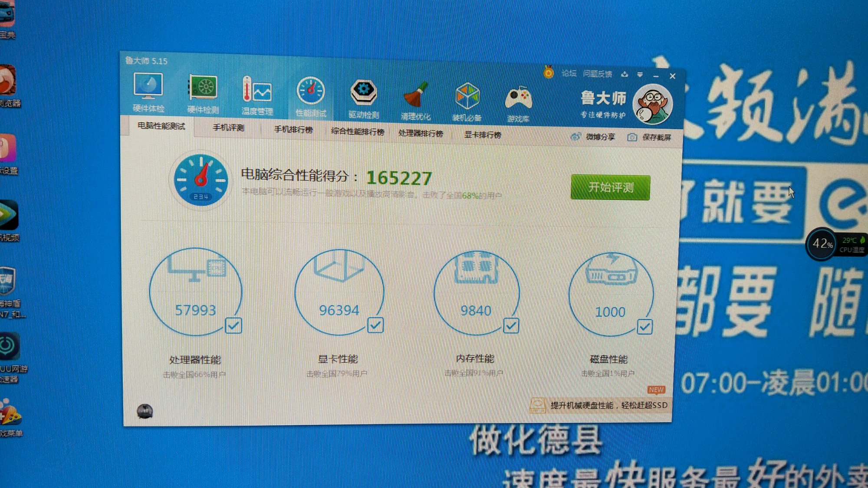Toggle the 磁盘性能 checkbox
Screen dimensions: 868x488
tap(644, 327)
